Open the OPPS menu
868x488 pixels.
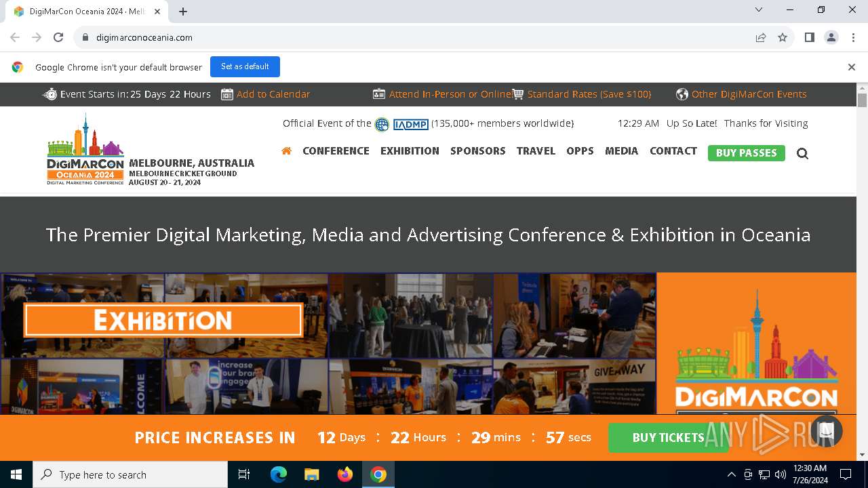point(580,151)
